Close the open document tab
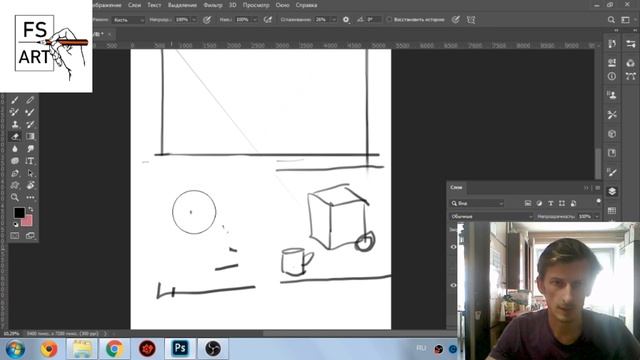The image size is (640, 360). click(x=109, y=34)
